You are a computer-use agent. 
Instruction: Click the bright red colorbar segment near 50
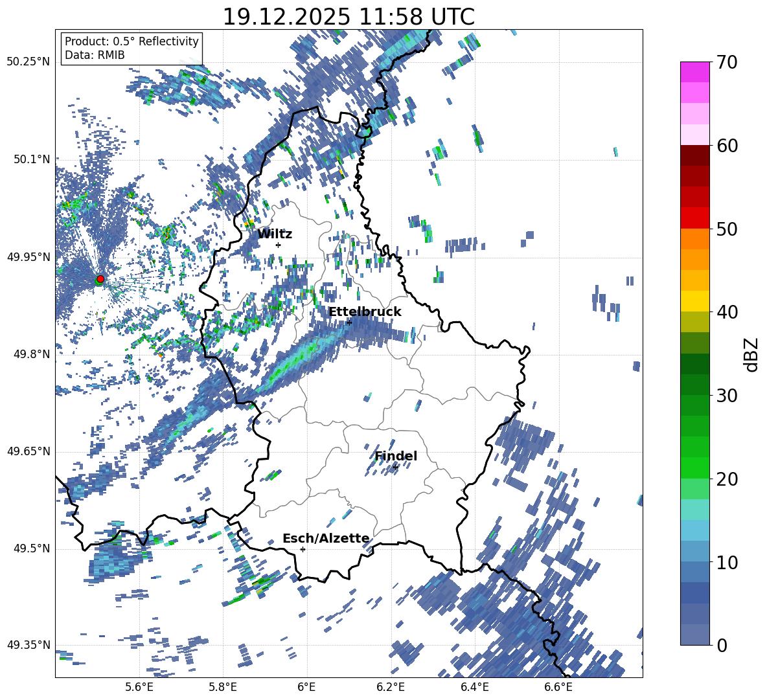[x=694, y=218]
